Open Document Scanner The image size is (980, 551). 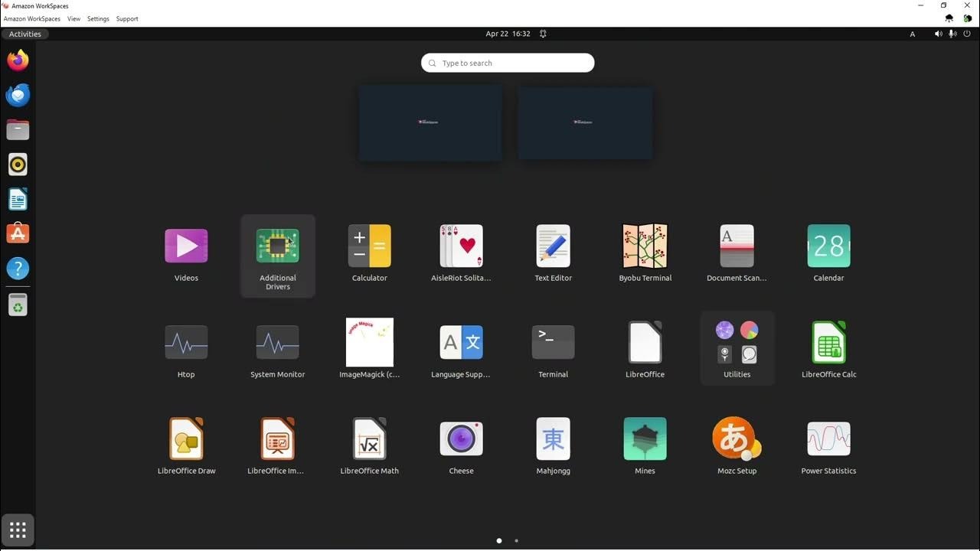(737, 246)
